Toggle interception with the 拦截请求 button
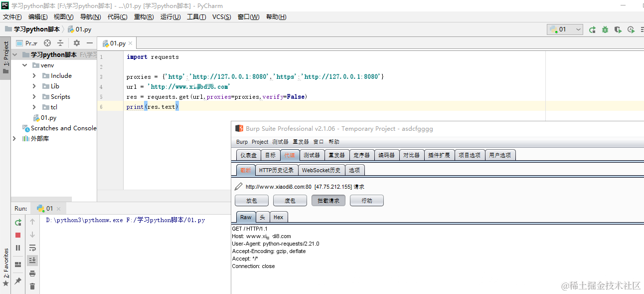Image resolution: width=644 pixels, height=294 pixels. [x=328, y=201]
